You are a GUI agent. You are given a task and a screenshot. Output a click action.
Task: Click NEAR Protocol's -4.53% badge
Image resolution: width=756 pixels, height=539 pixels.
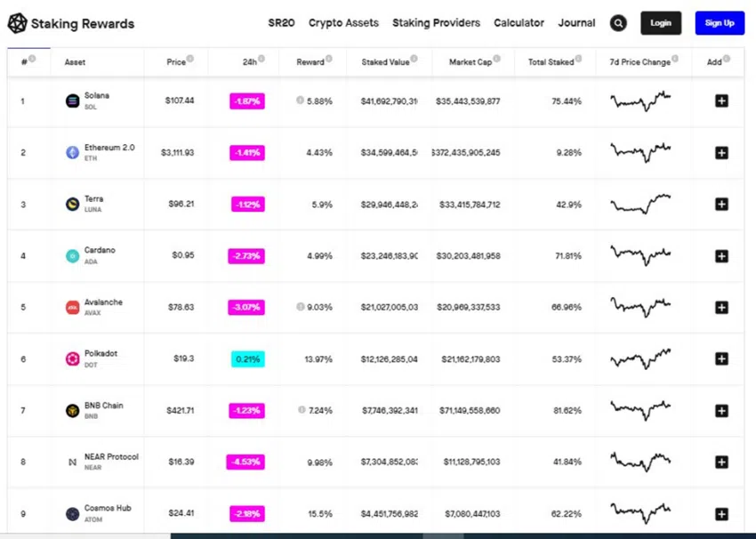[x=245, y=462]
